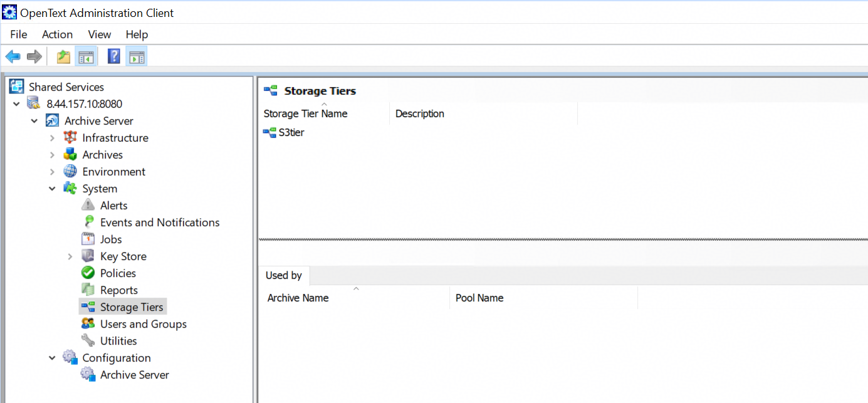Collapse the Archive Server tree node

(x=34, y=120)
